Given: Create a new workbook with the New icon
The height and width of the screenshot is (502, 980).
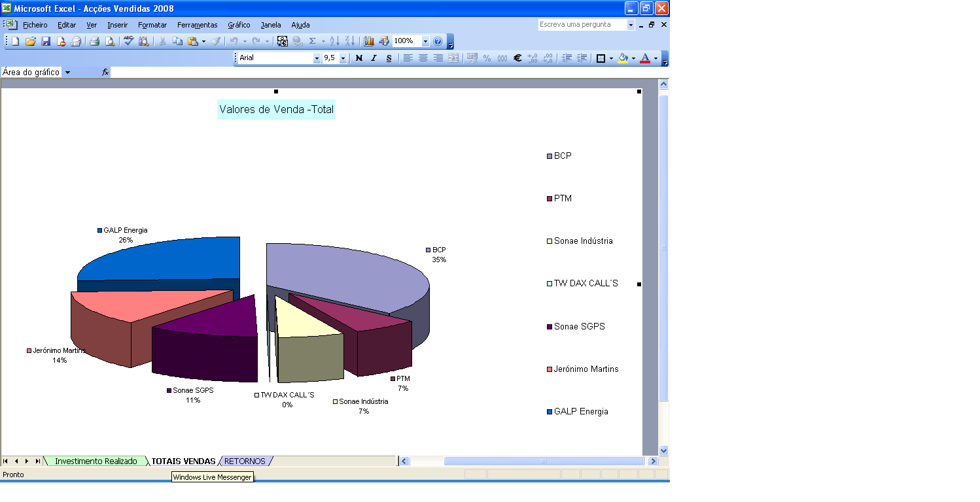Looking at the screenshot, I should 16,41.
